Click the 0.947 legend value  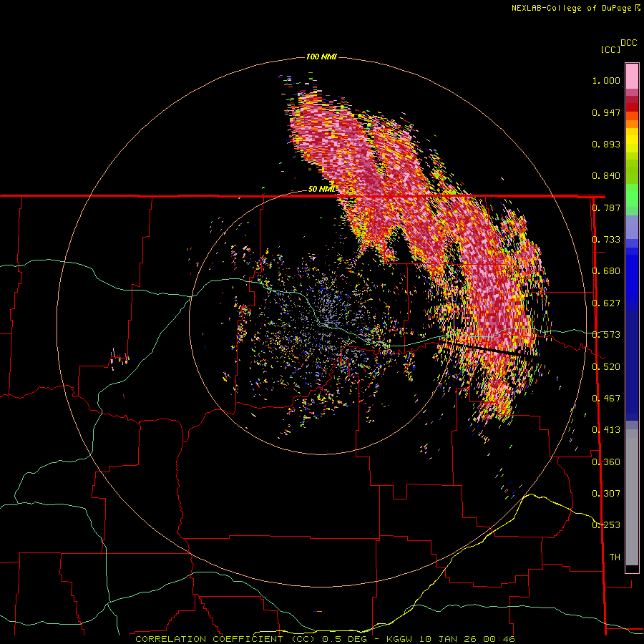coord(606,112)
